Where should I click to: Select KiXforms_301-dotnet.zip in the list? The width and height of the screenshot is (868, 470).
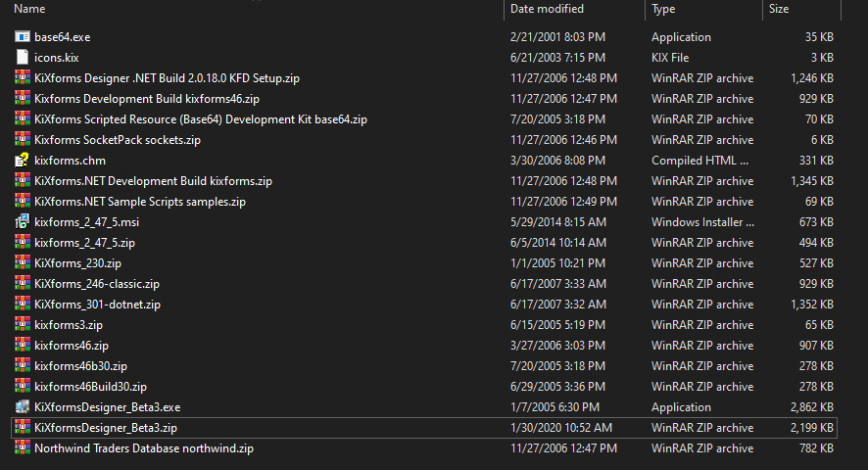click(97, 305)
